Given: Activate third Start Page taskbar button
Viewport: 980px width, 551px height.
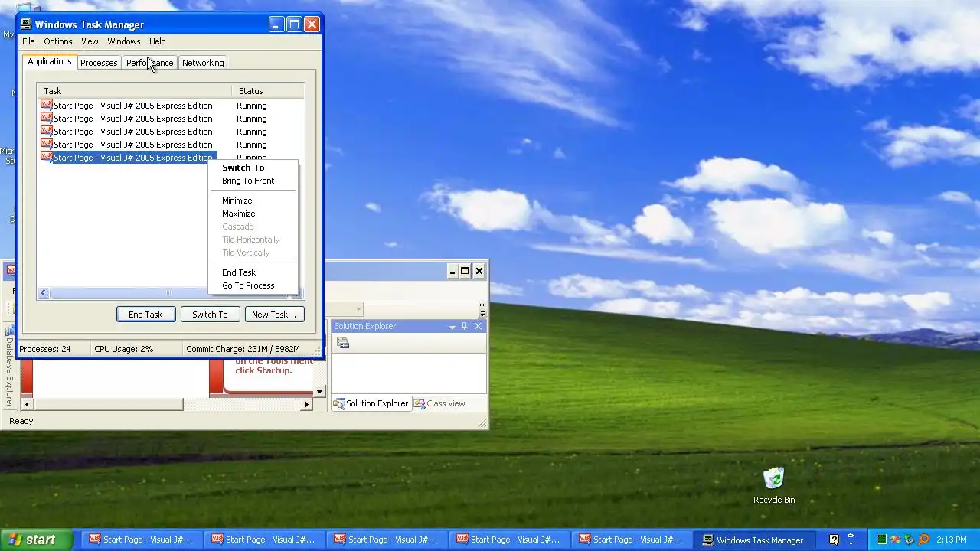Looking at the screenshot, I should point(387,540).
